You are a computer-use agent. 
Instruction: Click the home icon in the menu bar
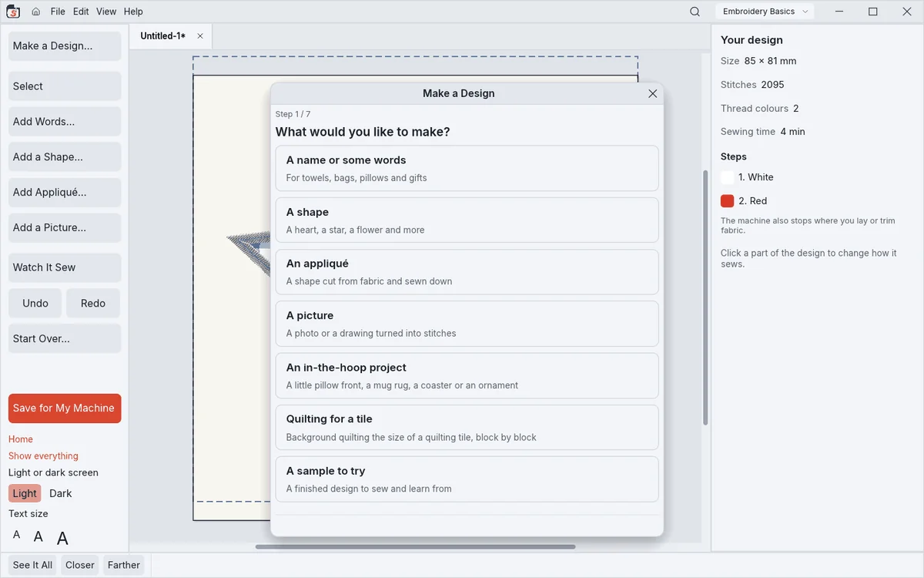36,12
